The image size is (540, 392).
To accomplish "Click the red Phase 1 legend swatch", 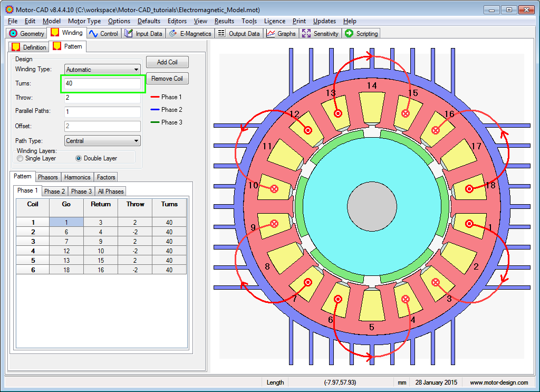I will pyautogui.click(x=155, y=97).
